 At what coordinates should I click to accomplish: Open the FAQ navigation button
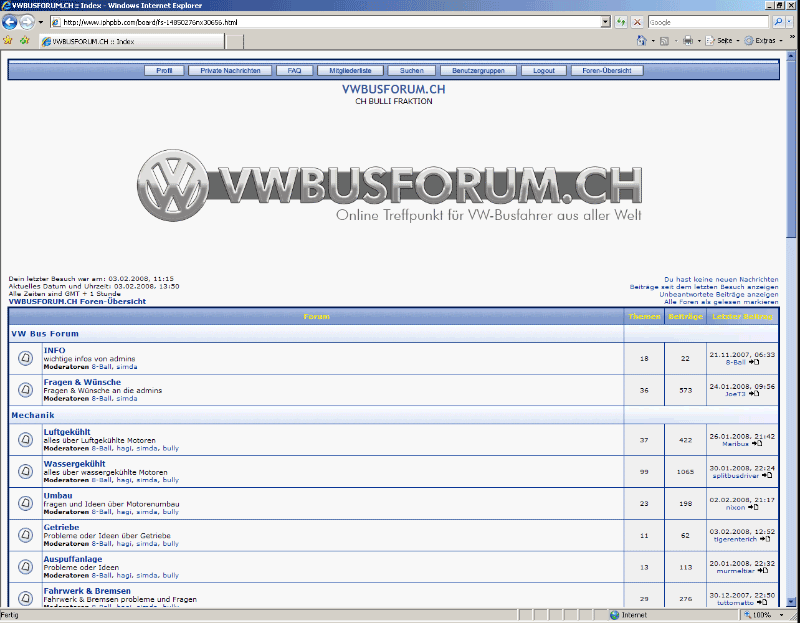(x=294, y=70)
